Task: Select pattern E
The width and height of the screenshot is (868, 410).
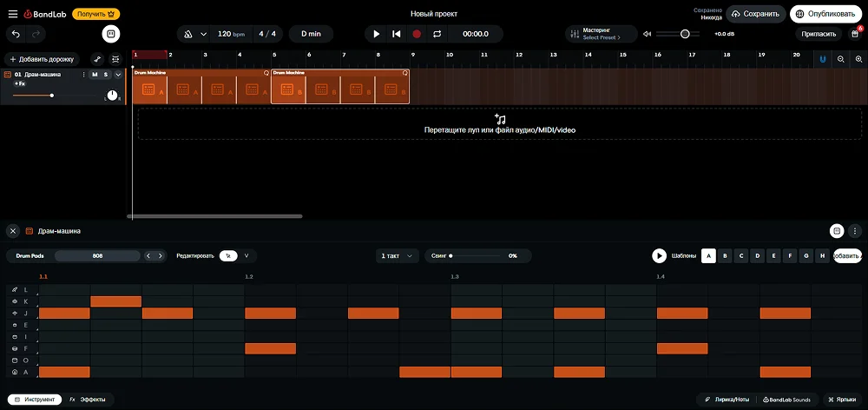Action: point(774,256)
